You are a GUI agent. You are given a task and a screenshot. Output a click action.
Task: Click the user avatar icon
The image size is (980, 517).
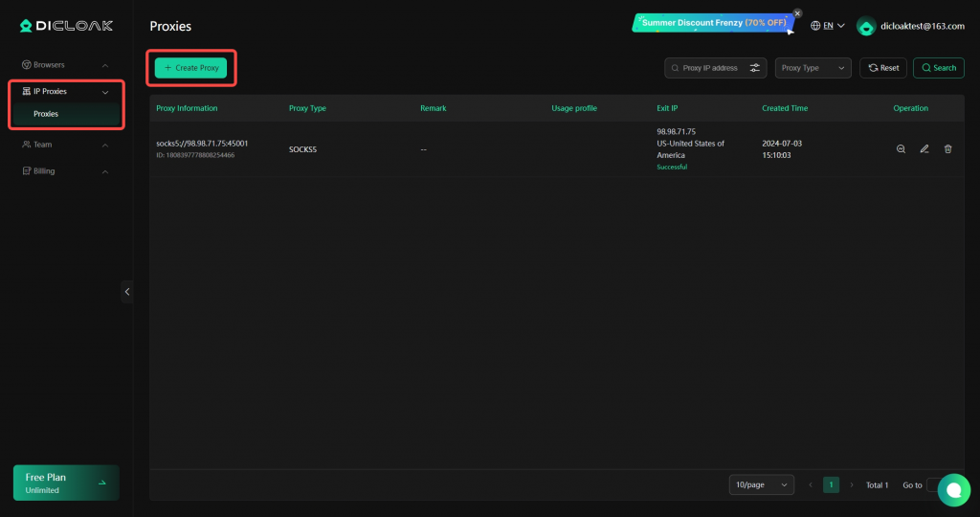pos(865,26)
